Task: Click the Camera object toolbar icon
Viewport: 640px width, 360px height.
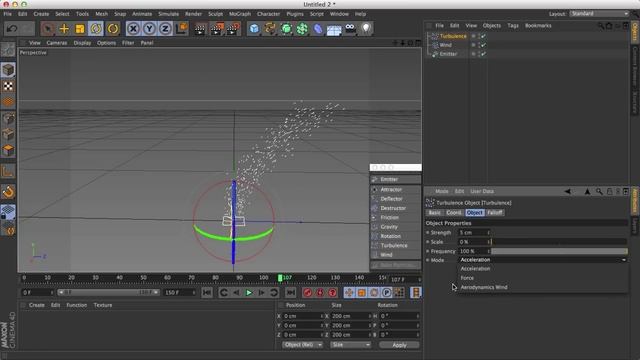Action: point(350,29)
